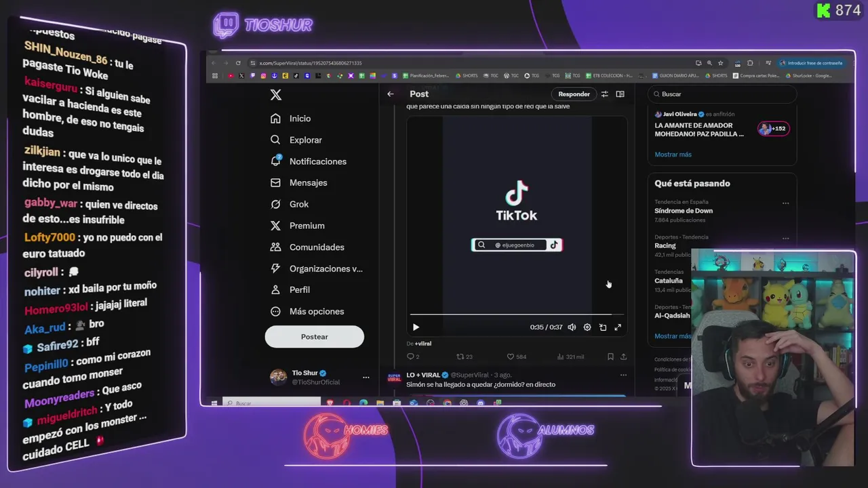Viewport: 868px width, 488px height.
Task: Open browser extensions puzzle icon
Action: click(751, 63)
